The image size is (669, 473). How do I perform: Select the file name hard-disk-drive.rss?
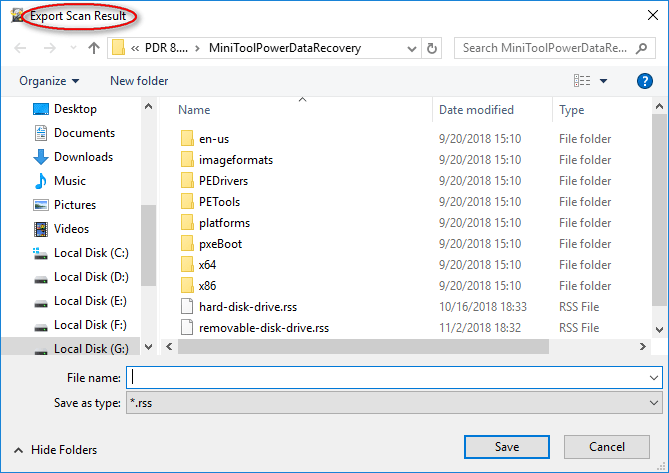pyautogui.click(x=248, y=307)
